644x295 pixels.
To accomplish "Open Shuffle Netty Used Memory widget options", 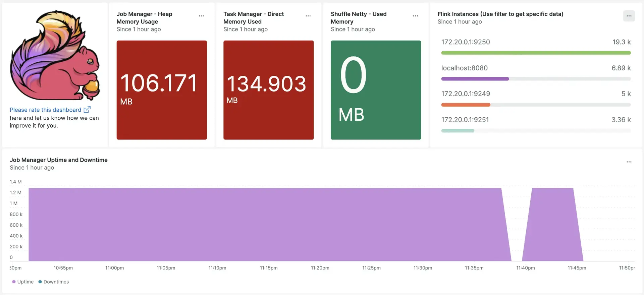I will click(415, 16).
